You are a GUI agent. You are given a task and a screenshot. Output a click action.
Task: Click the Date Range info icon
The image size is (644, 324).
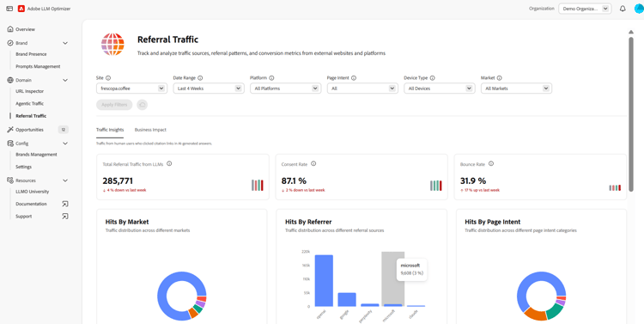199,77
